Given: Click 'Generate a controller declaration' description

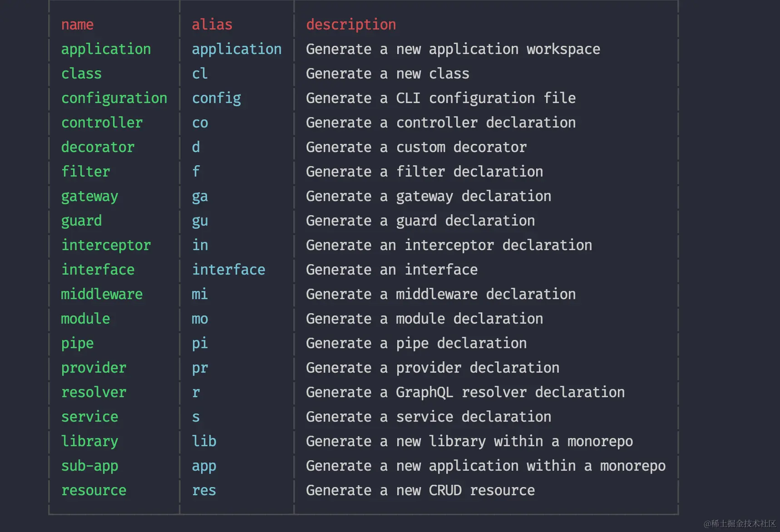Looking at the screenshot, I should pyautogui.click(x=441, y=123).
